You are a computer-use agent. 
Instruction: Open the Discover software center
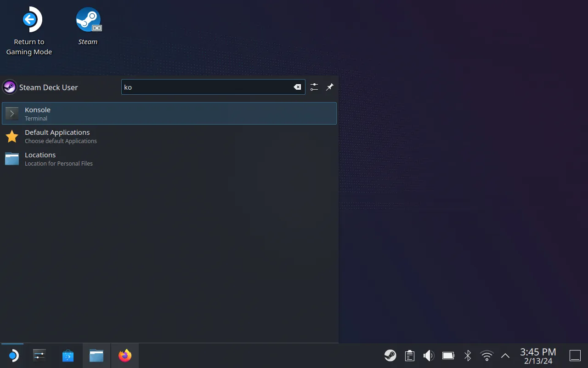pyautogui.click(x=68, y=355)
